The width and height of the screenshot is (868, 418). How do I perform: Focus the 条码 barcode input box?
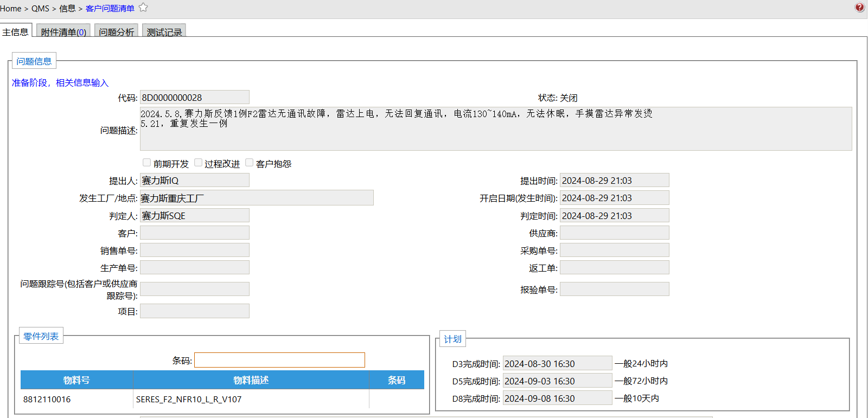coord(279,360)
